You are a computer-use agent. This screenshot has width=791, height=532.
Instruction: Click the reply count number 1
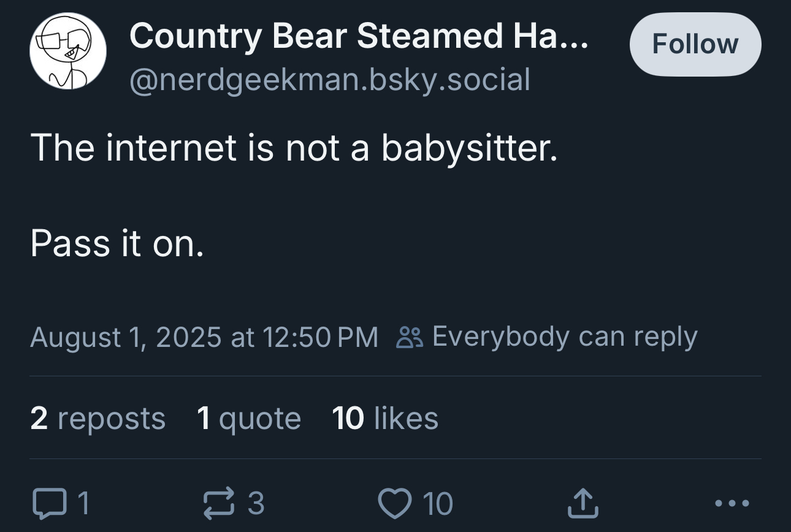click(84, 503)
